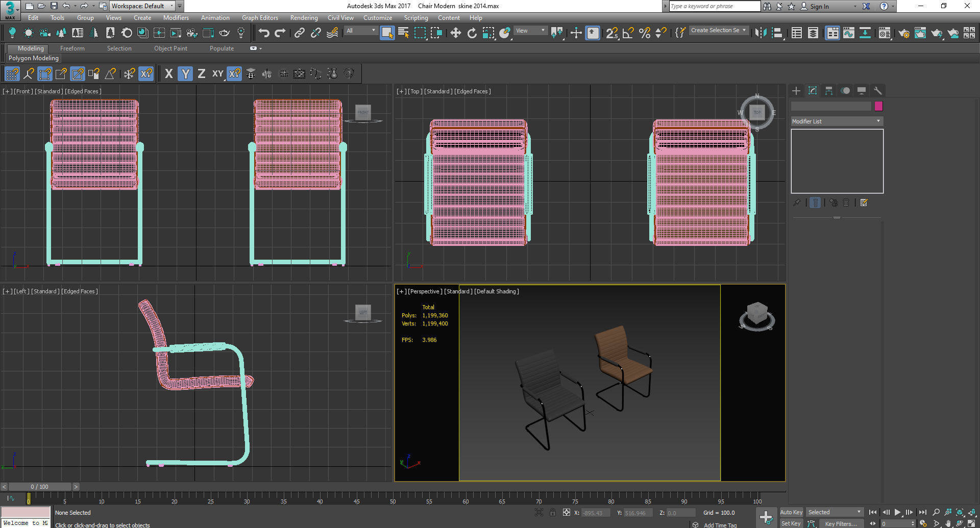Toggle the Percent Snap button
980x528 pixels.
(x=645, y=33)
